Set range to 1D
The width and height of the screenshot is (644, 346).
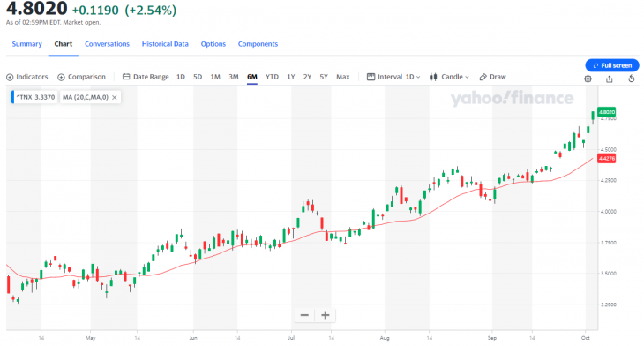pos(181,77)
